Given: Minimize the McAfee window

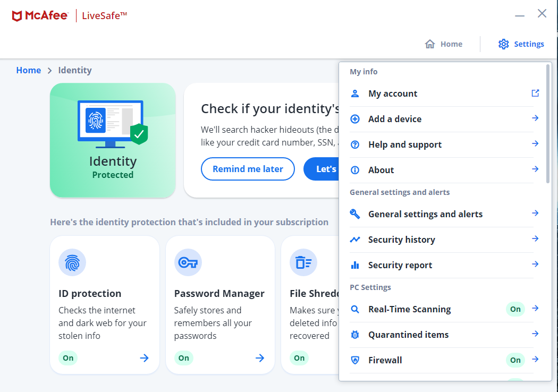Looking at the screenshot, I should pyautogui.click(x=520, y=15).
